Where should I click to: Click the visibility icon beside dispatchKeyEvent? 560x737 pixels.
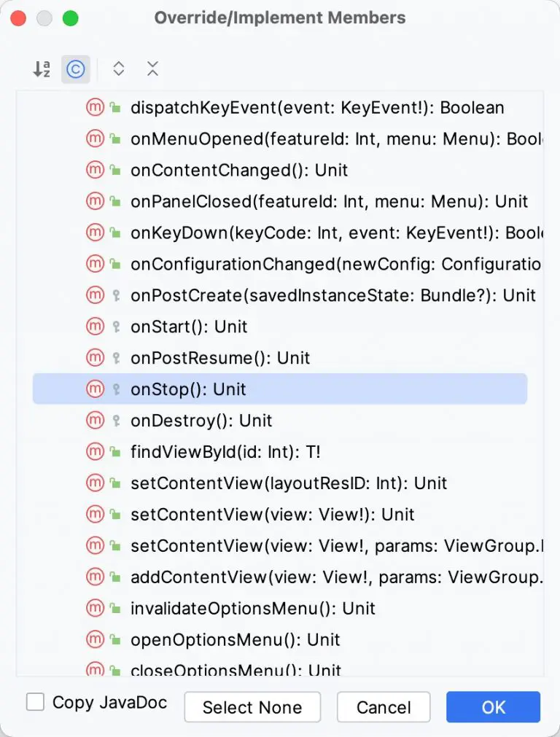(x=115, y=106)
